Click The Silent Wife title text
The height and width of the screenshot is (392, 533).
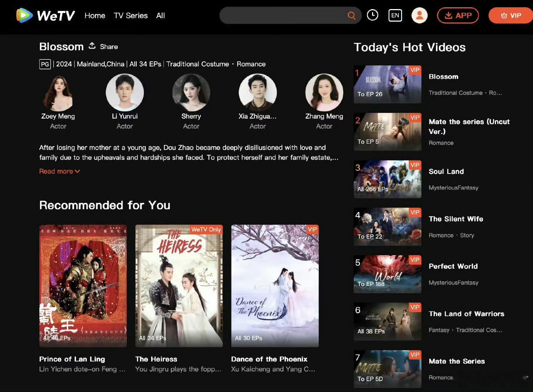pyautogui.click(x=456, y=219)
